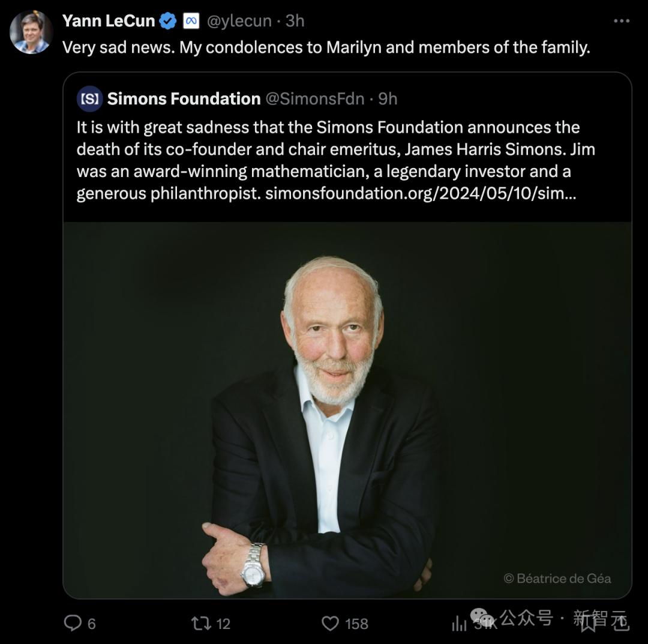Viewport: 648px width, 644px height.
Task: Click the 3h timestamp of the post
Action: (295, 21)
